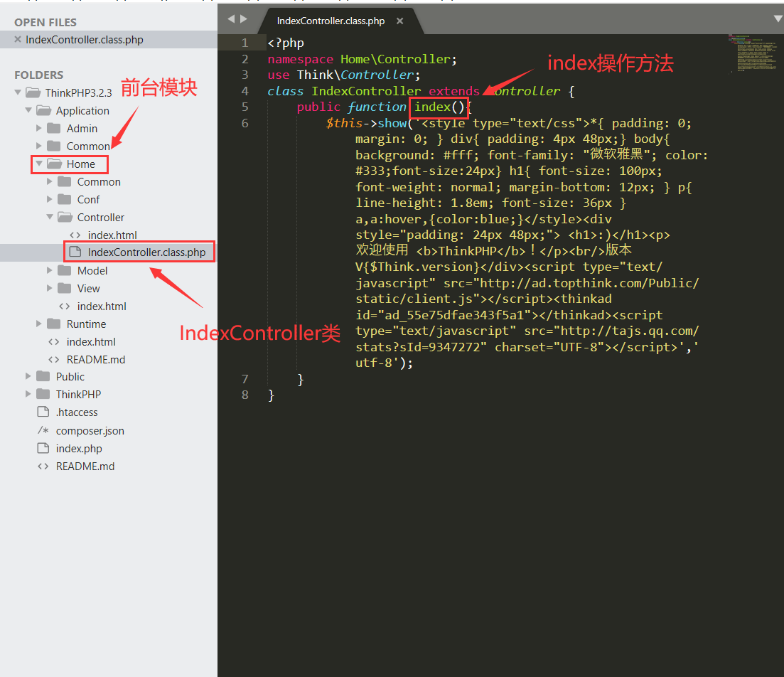Collapse the ThinkPHP3.2.3 root folder
Screen dimensions: 784x677
[x=18, y=92]
